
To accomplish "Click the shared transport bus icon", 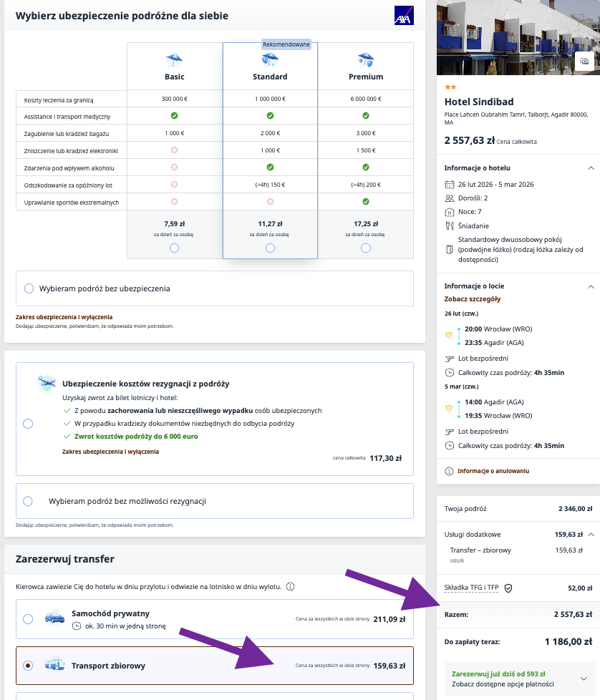I will pos(54,666).
